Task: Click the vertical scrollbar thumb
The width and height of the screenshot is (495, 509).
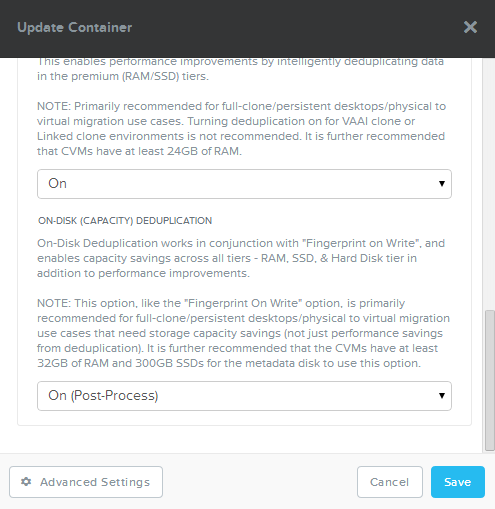Action: pyautogui.click(x=489, y=380)
